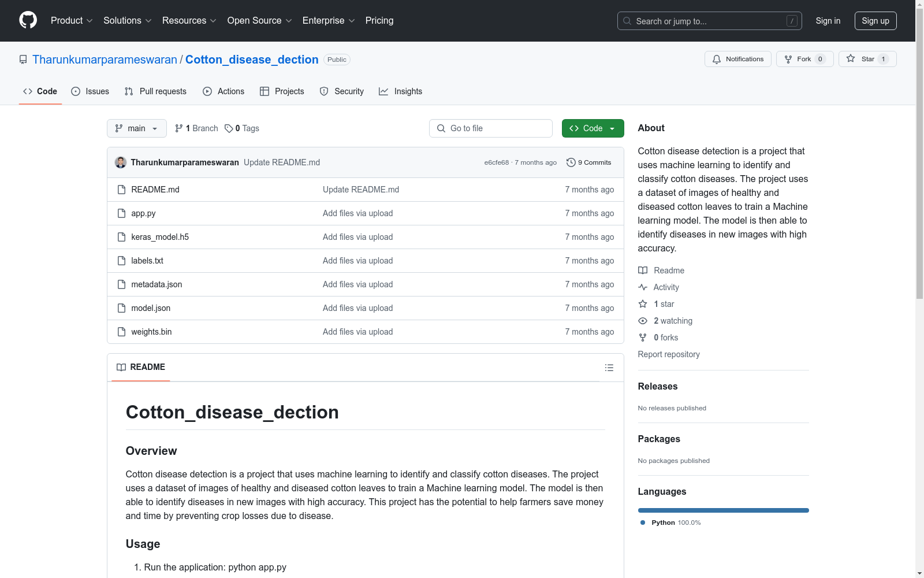Expand the main branch selector
Screen dimensions: 924x578
136,128
